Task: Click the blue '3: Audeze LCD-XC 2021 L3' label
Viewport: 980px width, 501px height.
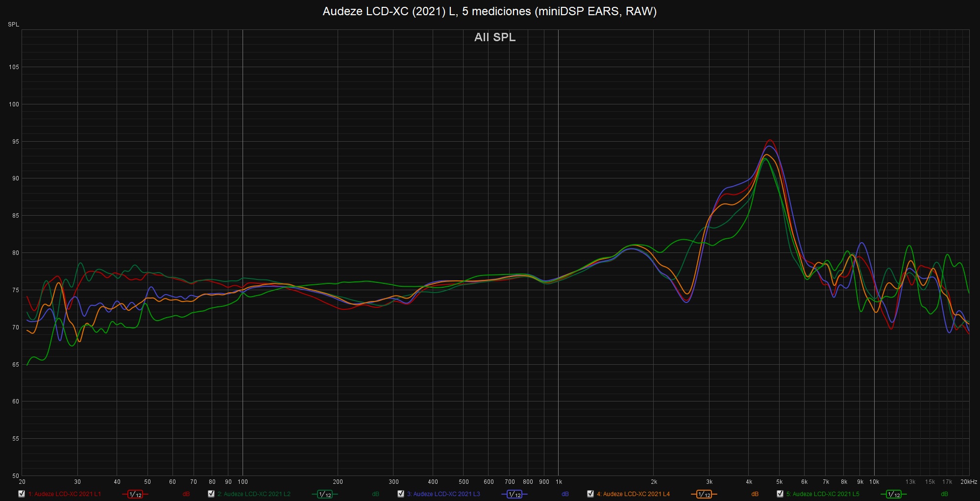Action: pyautogui.click(x=443, y=494)
